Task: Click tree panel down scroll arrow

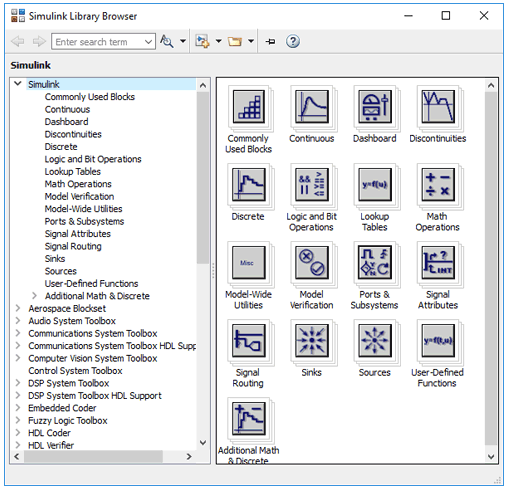Action: coord(203,443)
